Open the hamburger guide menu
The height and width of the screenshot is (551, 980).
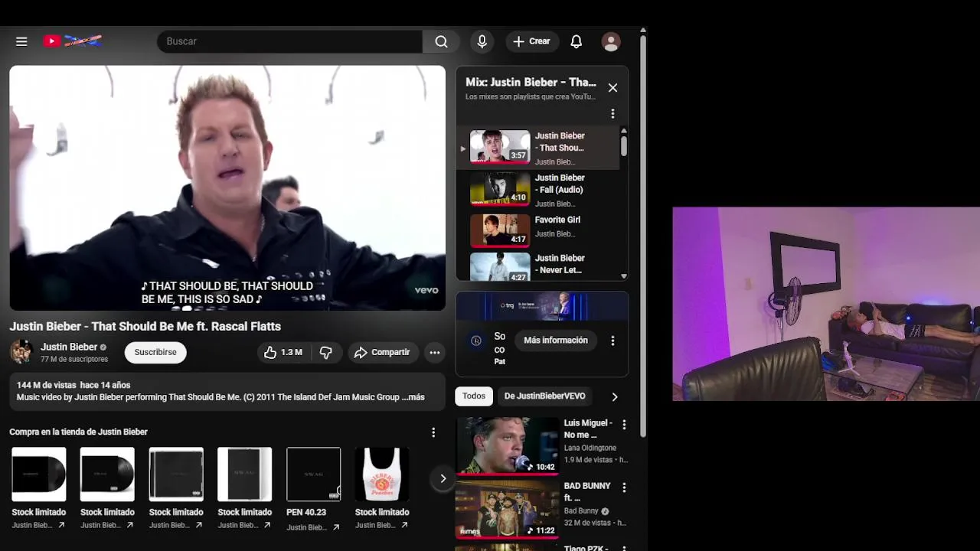tap(21, 41)
